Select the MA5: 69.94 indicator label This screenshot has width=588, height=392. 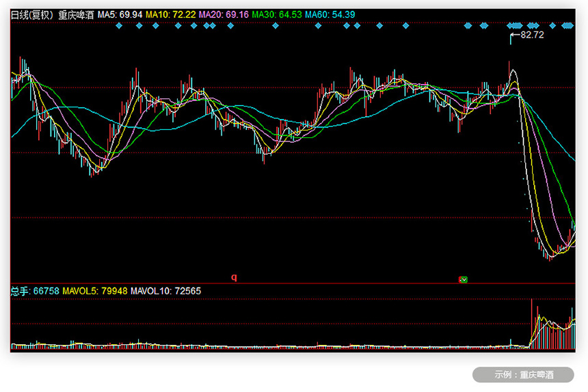pos(120,14)
